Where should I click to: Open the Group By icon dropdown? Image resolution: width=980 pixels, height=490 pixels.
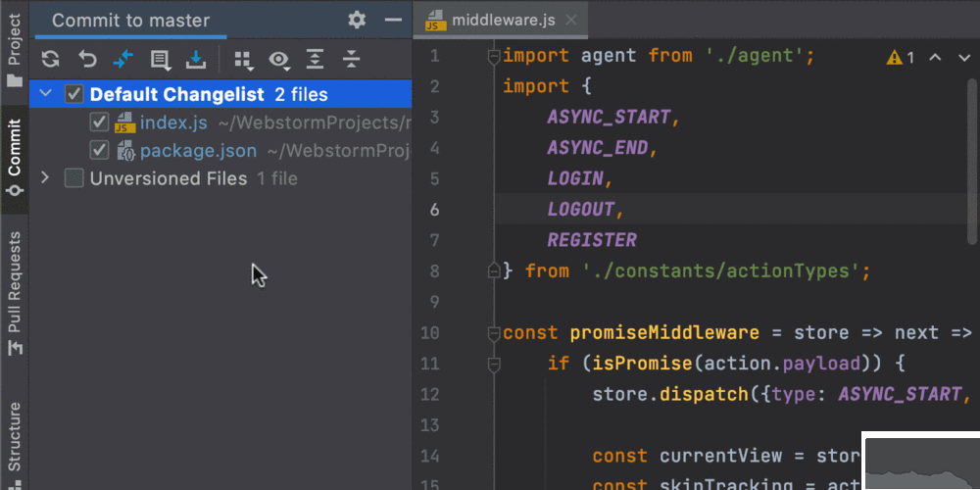click(x=242, y=60)
